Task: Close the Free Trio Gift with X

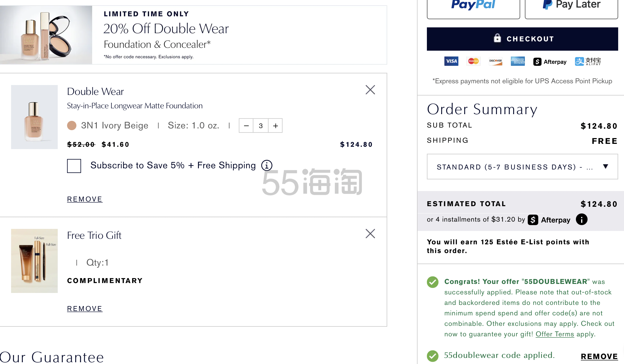Action: pos(370,234)
